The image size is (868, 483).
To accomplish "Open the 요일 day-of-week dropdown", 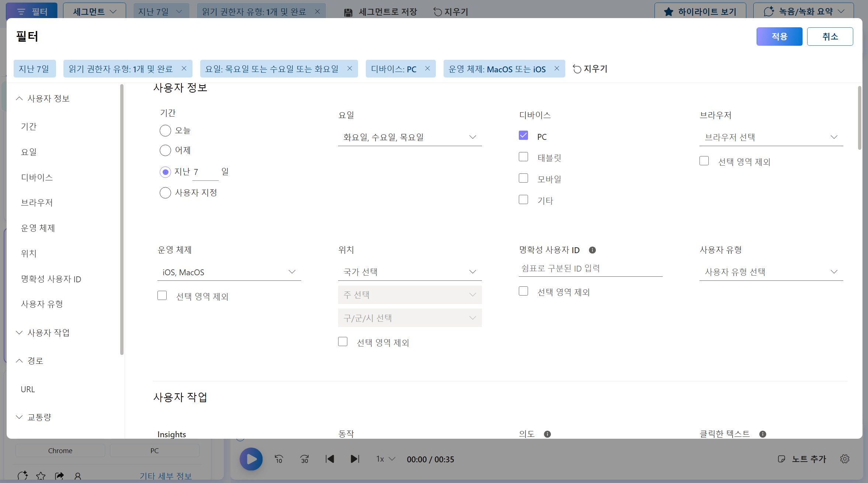I will (x=410, y=137).
